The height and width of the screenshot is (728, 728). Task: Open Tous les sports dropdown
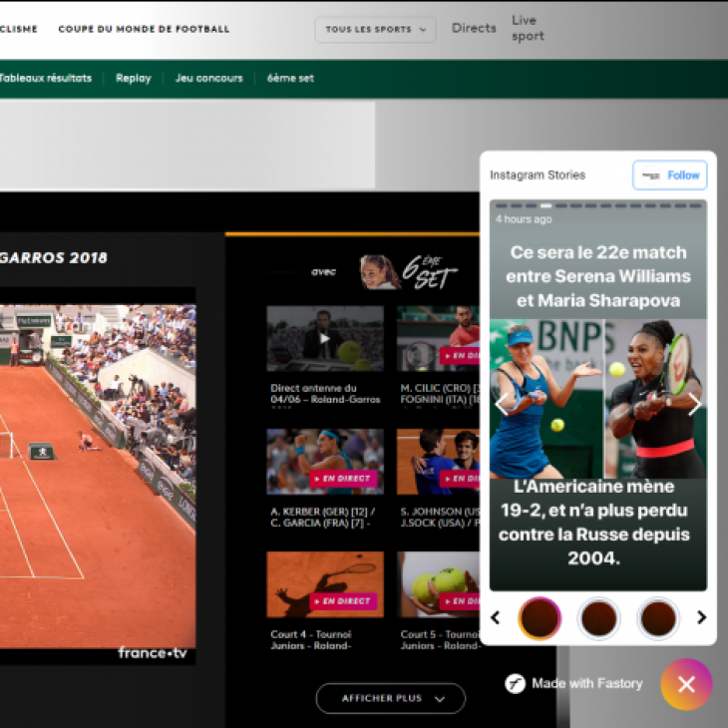(x=375, y=29)
